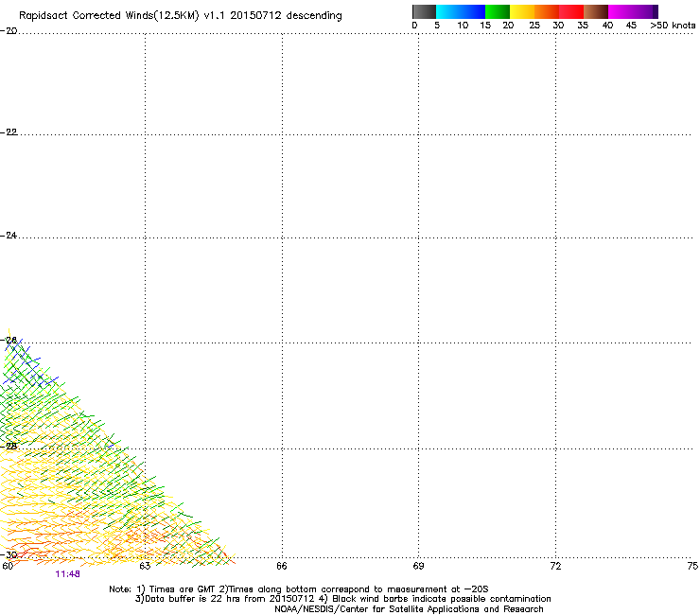Viewport: 700px width, 615px height.
Task: Click the longitude label 69
Action: pos(418,567)
